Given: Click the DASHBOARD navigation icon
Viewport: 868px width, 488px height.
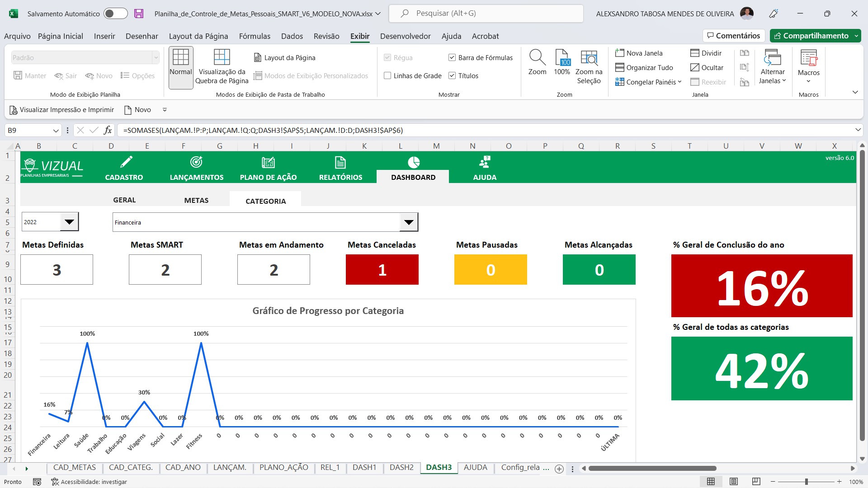Looking at the screenshot, I should (413, 162).
